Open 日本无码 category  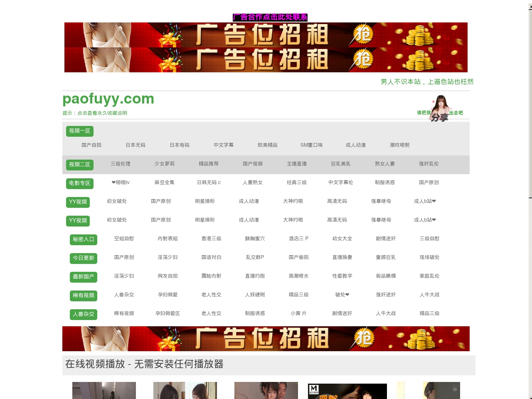(135, 145)
